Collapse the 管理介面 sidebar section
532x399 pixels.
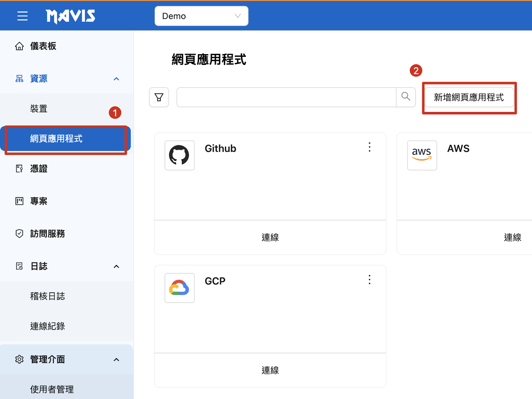116,359
